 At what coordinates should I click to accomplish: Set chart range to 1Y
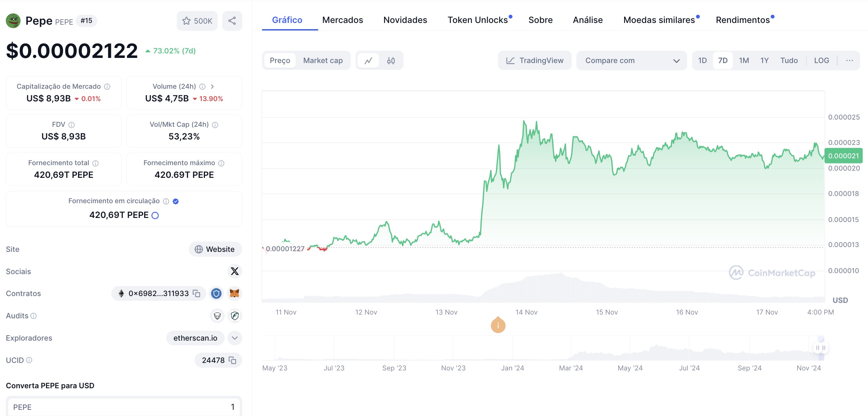tap(765, 61)
